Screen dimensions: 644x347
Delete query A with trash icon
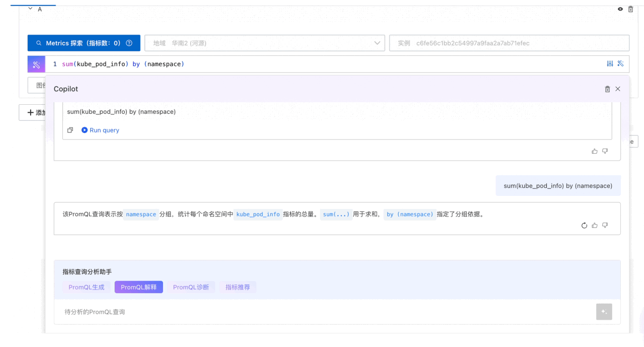[x=630, y=9]
